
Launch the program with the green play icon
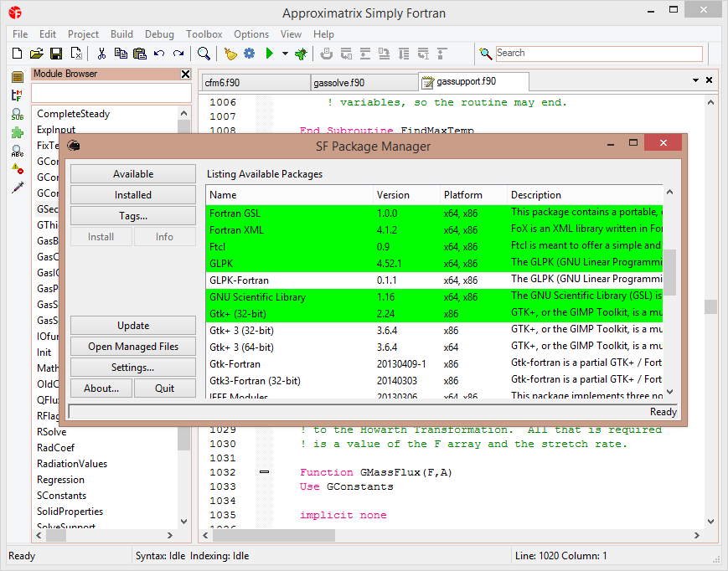click(269, 54)
